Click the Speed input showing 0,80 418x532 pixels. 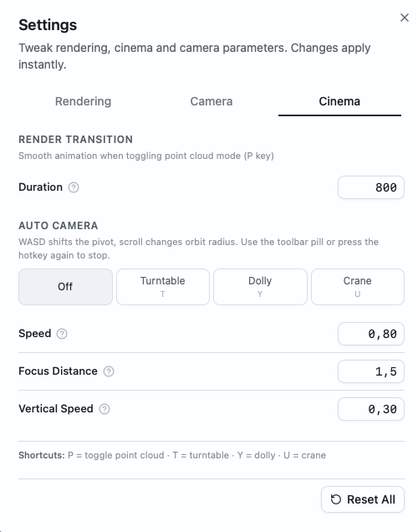[371, 334]
